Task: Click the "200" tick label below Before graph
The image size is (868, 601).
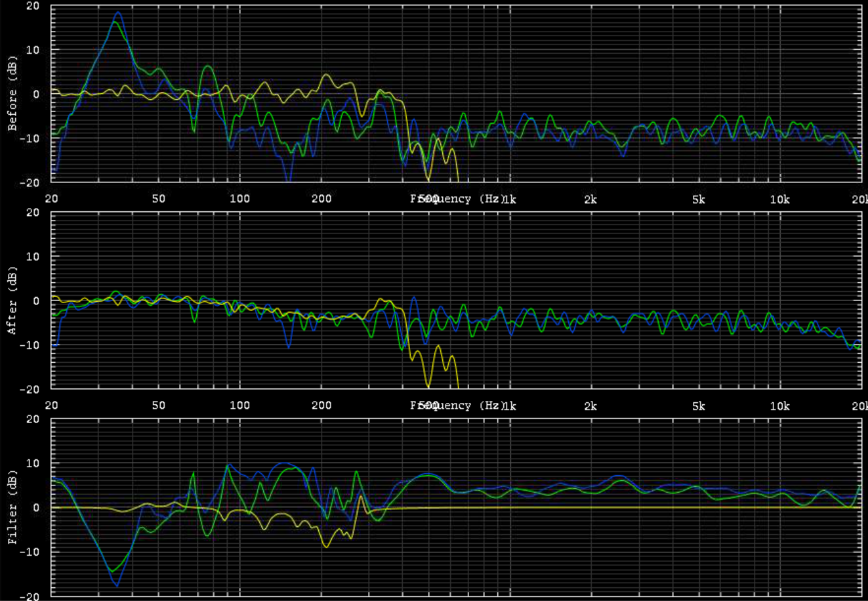Action: point(321,199)
